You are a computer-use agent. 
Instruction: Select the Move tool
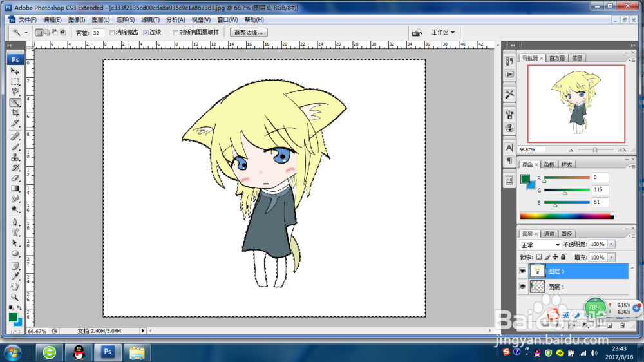click(x=15, y=71)
